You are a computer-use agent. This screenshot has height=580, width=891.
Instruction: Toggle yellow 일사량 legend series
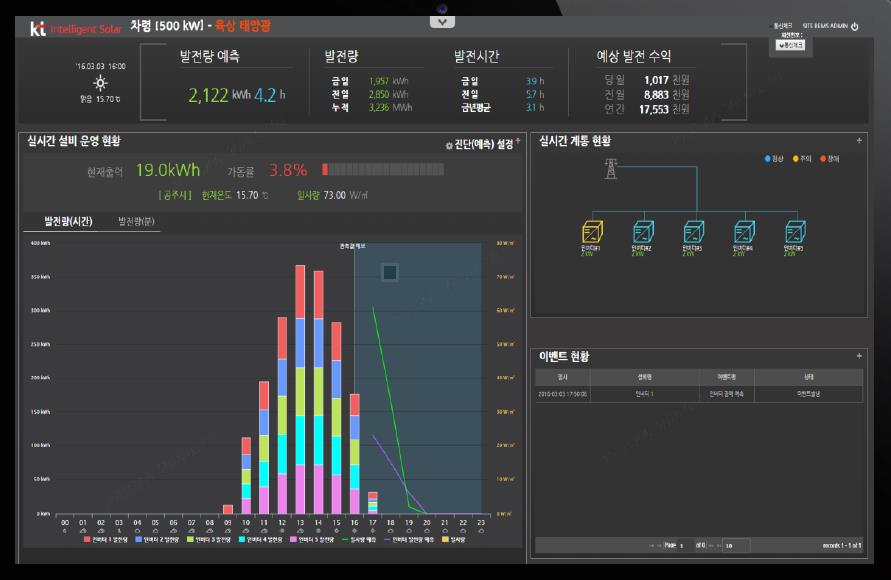[454, 539]
